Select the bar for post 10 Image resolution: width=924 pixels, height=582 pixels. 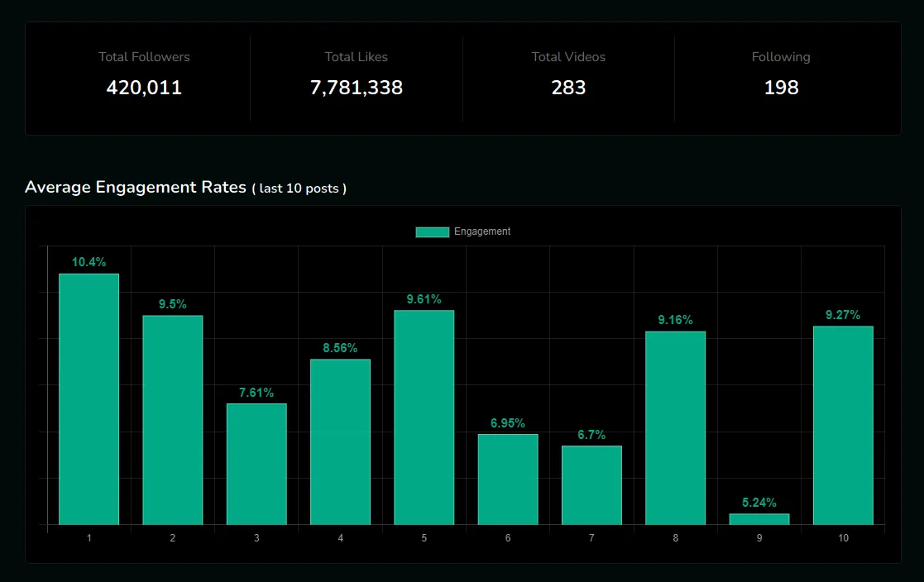point(843,425)
